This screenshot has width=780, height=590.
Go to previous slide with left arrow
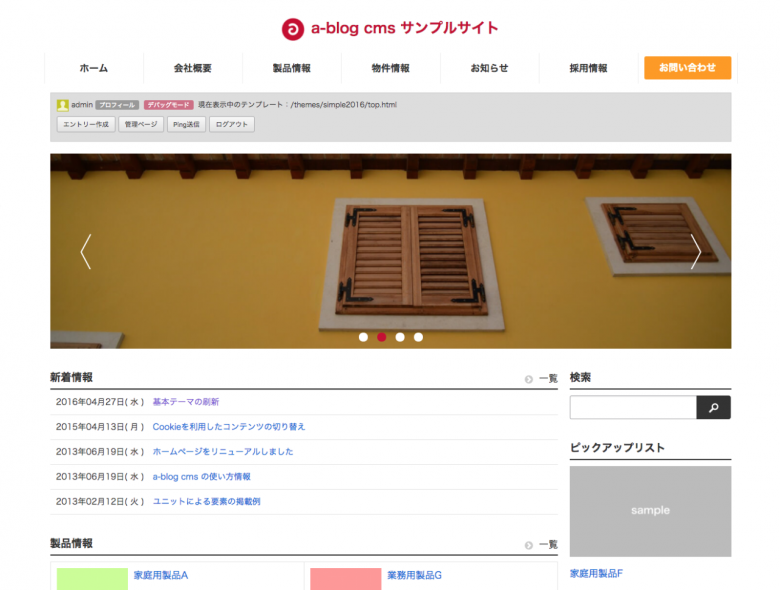86,251
